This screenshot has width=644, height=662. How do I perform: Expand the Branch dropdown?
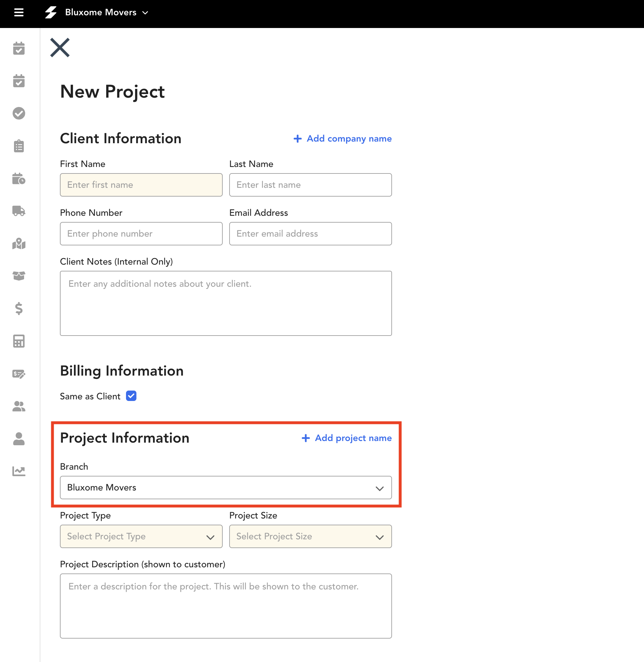pos(226,488)
